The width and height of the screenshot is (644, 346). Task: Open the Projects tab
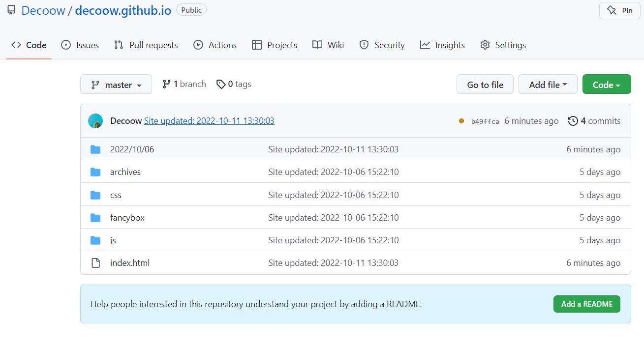click(275, 45)
